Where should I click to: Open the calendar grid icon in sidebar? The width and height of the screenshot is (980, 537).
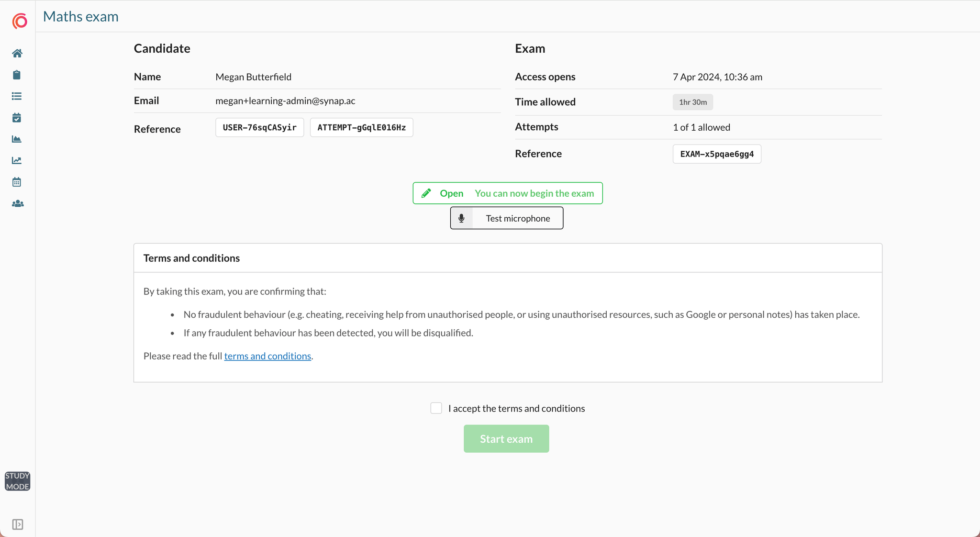tap(17, 182)
